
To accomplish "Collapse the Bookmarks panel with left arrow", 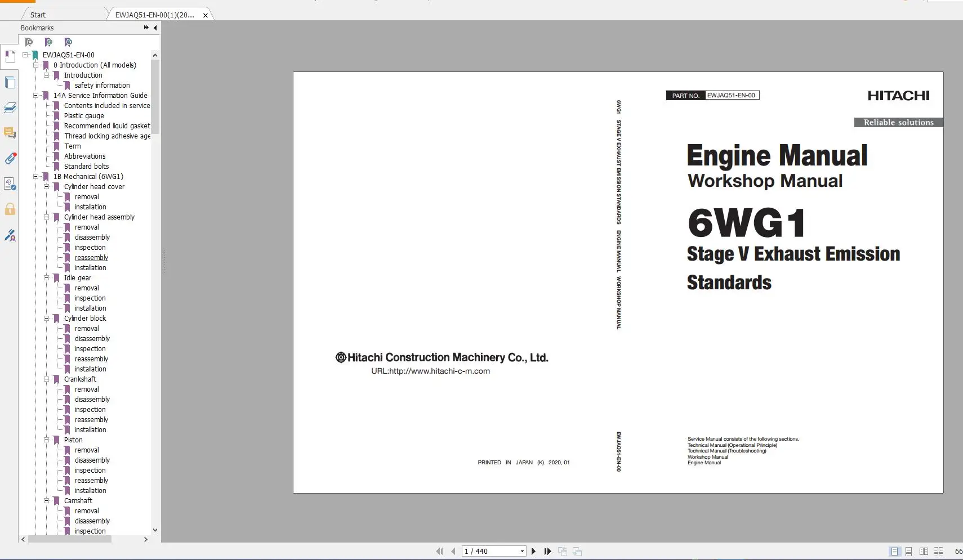I will click(x=155, y=28).
